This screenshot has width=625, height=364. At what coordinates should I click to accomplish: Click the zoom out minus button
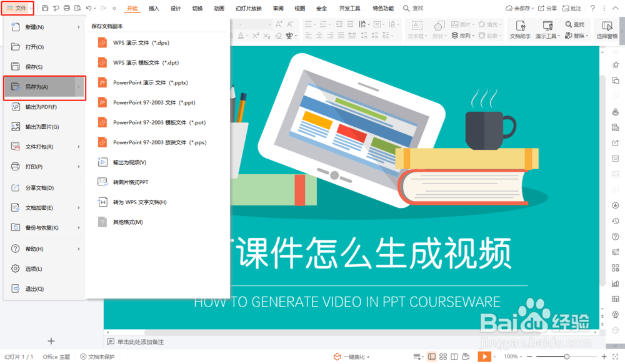coord(529,357)
